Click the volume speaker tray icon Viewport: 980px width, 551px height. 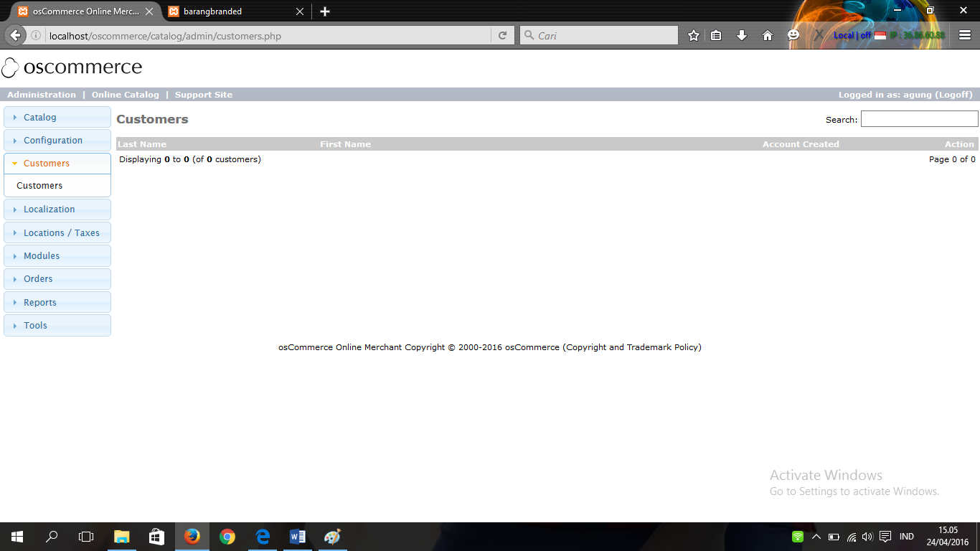coord(867,537)
